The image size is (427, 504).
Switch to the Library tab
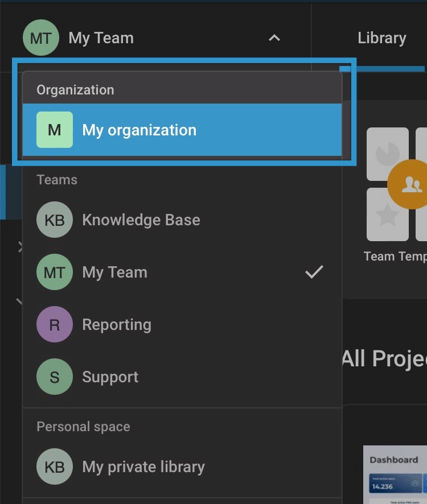381,38
